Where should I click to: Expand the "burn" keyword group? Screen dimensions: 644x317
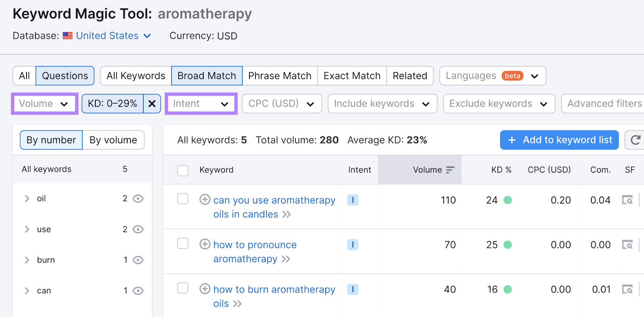(27, 260)
